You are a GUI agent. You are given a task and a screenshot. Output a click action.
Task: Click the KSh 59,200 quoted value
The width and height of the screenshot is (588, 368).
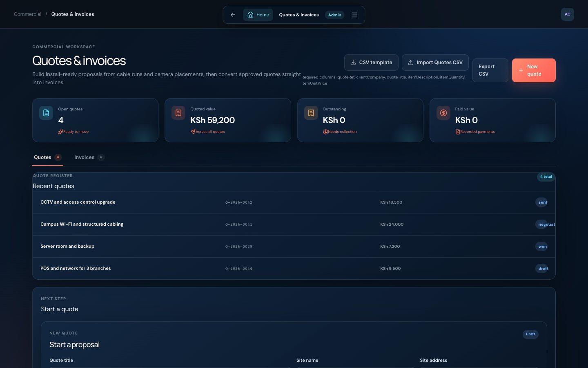pyautogui.click(x=212, y=120)
